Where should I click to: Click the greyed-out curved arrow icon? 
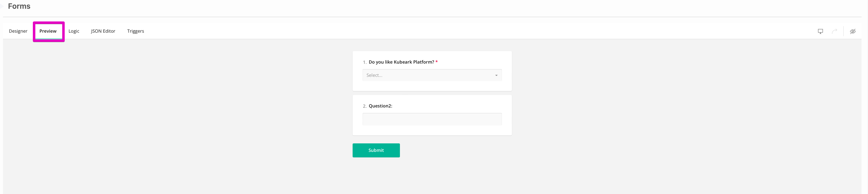click(x=834, y=31)
